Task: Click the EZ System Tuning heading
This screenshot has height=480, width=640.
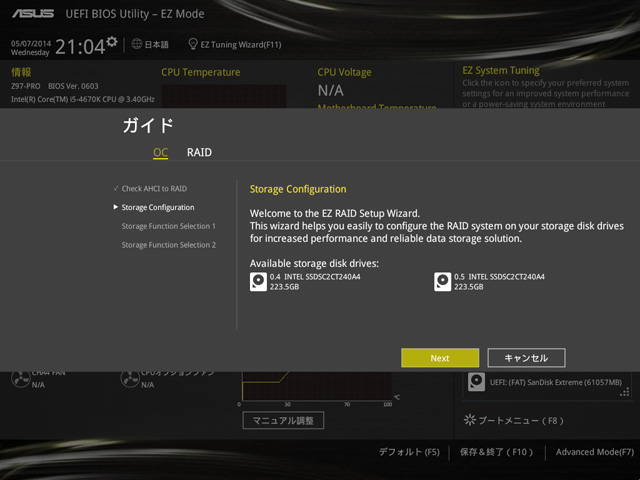Action: 501,70
